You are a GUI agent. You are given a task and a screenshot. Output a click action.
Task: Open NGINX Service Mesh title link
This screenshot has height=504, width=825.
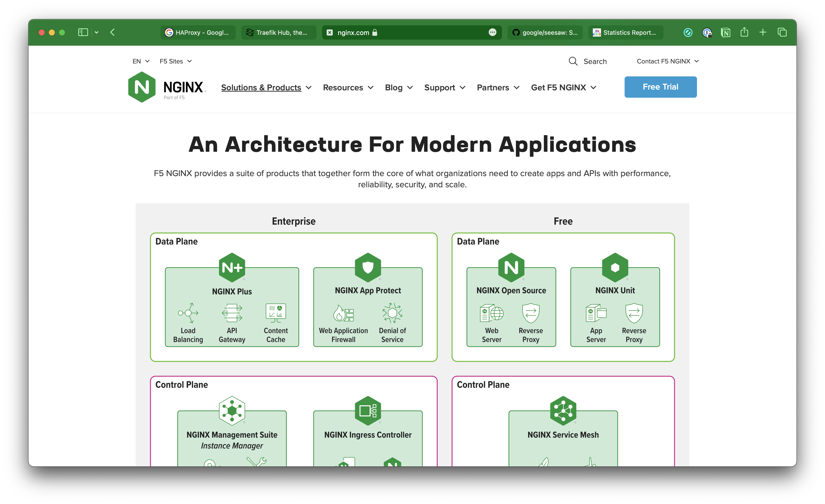click(563, 435)
